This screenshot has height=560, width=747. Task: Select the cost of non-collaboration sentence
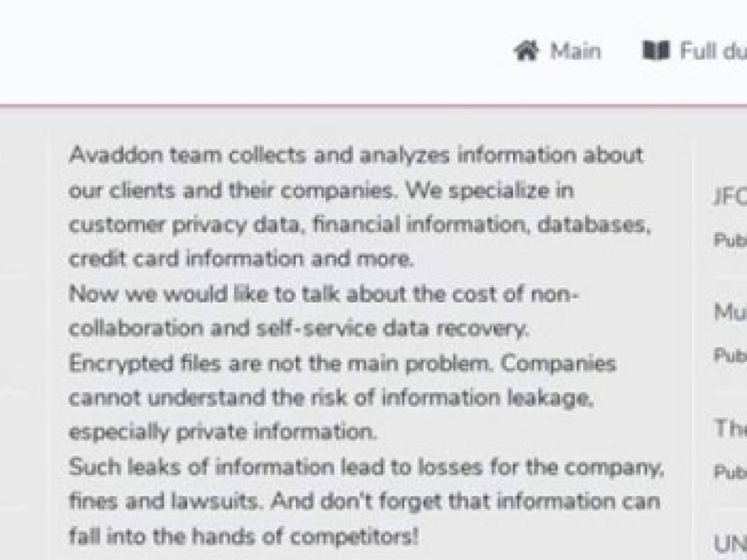324,310
